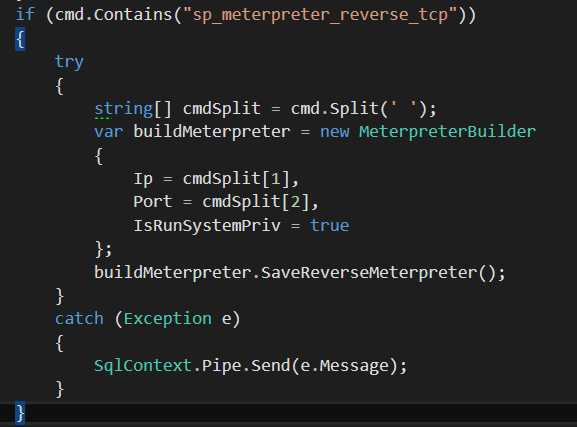Click the highlighted opening brace after if
This screenshot has height=427, width=577.
click(21, 39)
